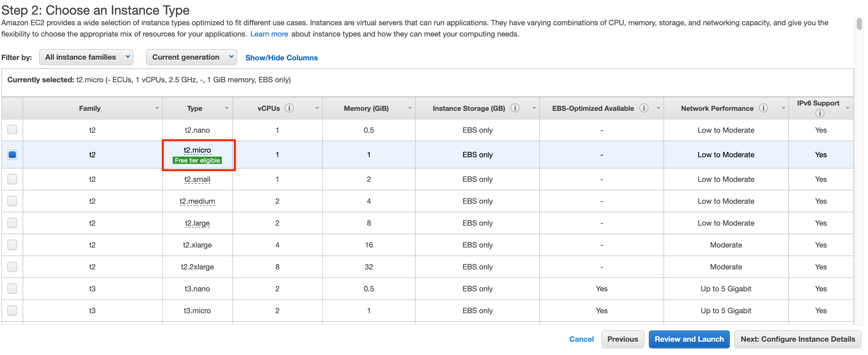The image size is (868, 355).
Task: Click the Previous button
Action: pos(622,339)
